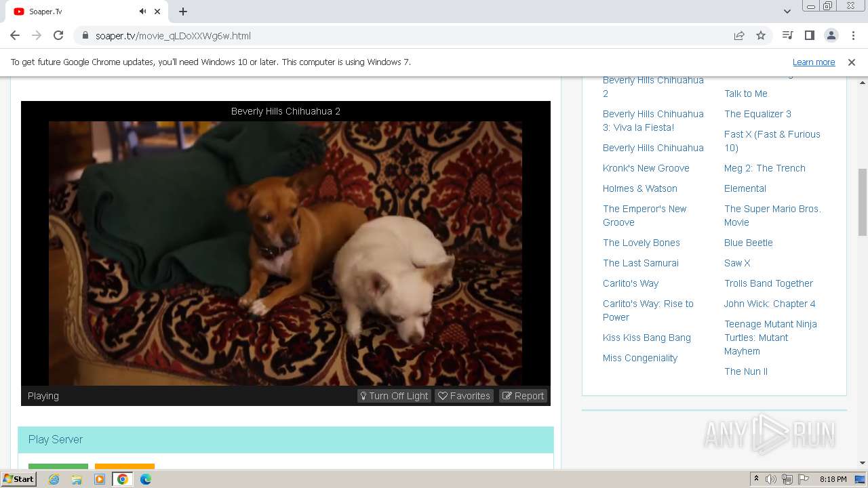The width and height of the screenshot is (868, 488).
Task: Open John Wick: Chapter 4 link
Action: (x=770, y=304)
